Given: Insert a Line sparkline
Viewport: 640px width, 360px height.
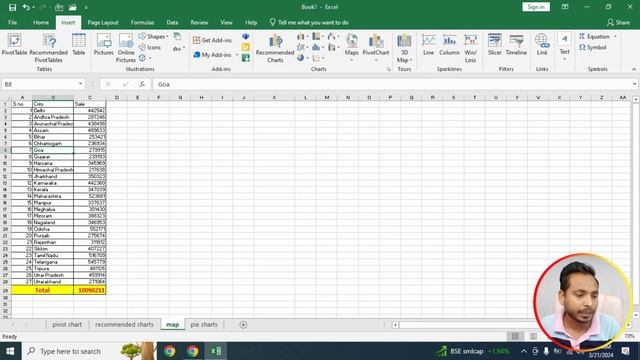Looking at the screenshot, I should coord(428,45).
